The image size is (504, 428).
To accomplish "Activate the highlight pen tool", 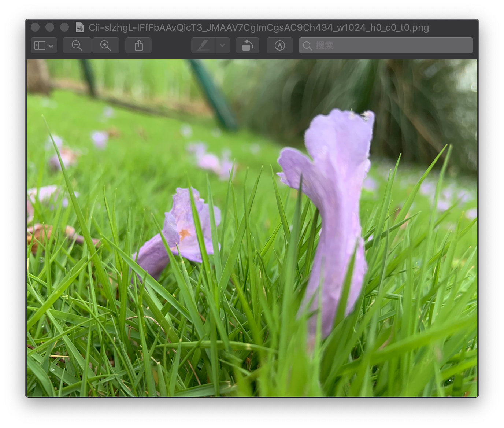I will coord(204,45).
